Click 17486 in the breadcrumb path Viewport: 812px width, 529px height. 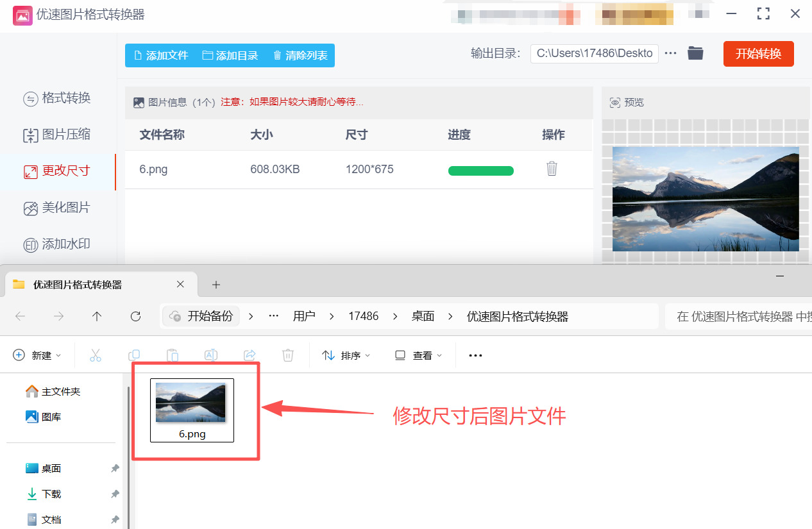pyautogui.click(x=364, y=316)
